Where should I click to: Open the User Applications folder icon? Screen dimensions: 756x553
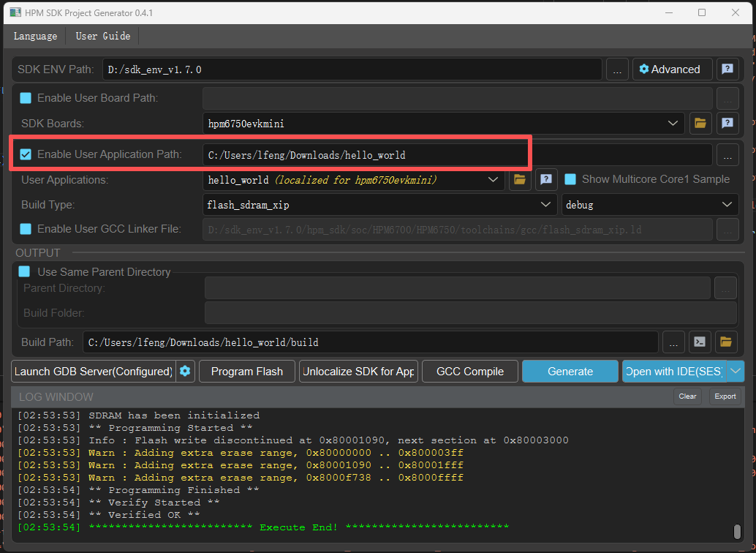[x=519, y=179]
